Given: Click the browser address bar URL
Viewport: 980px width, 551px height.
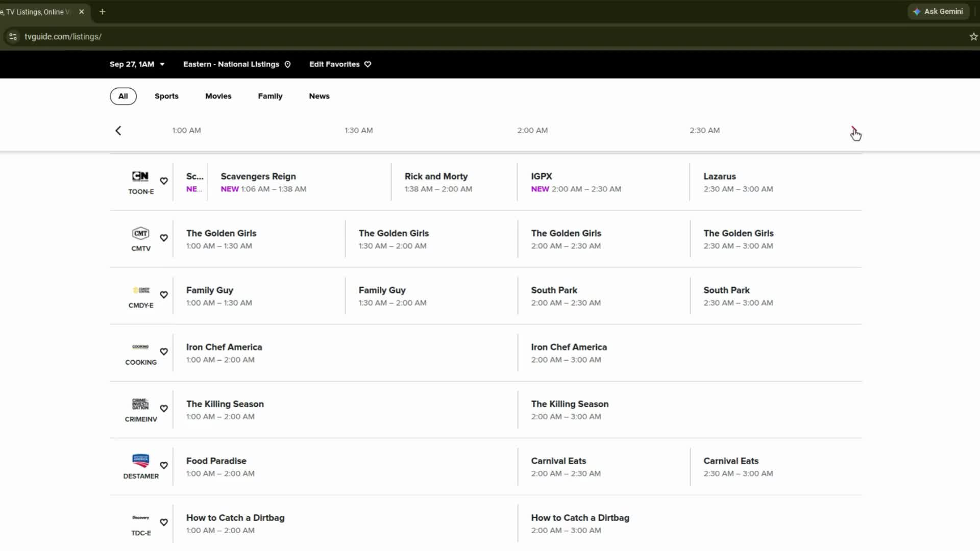Looking at the screenshot, I should tap(63, 37).
